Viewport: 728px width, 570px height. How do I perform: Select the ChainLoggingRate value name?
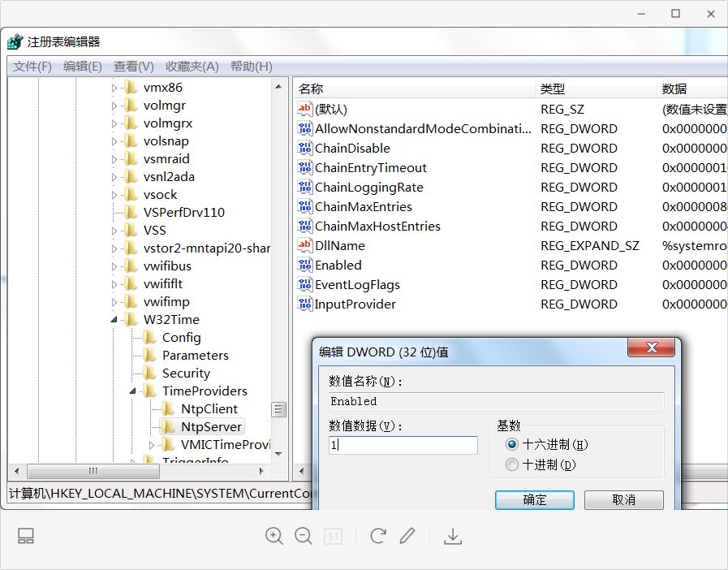pyautogui.click(x=369, y=188)
